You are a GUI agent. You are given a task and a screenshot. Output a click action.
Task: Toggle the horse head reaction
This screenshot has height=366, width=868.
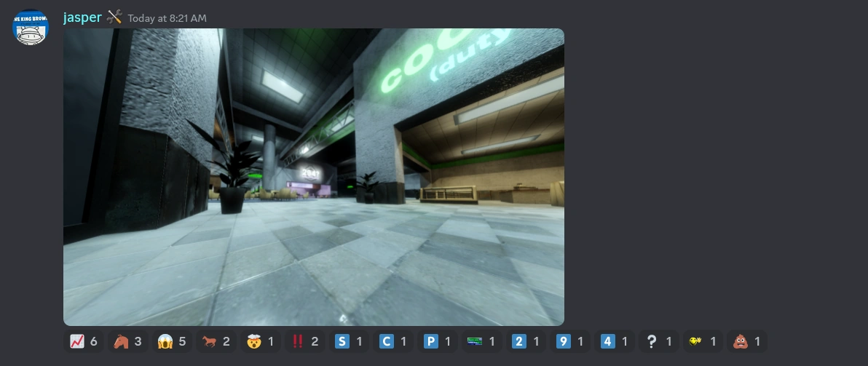click(128, 342)
